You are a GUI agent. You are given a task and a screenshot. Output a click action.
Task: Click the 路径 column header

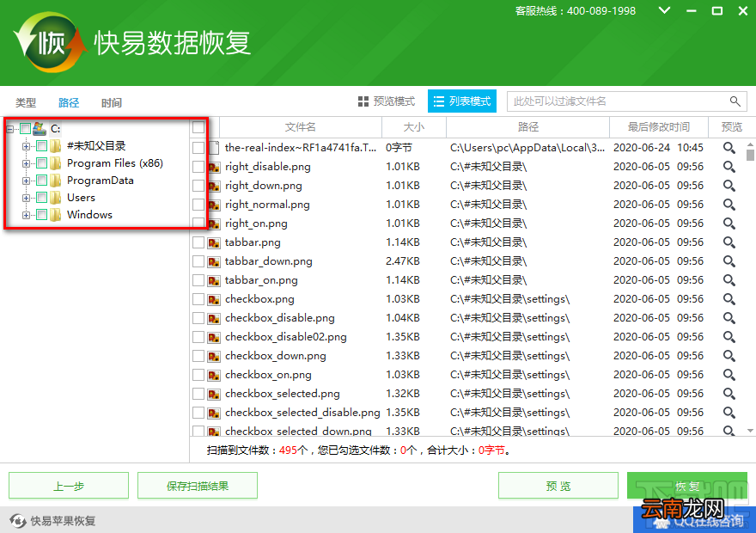[528, 127]
